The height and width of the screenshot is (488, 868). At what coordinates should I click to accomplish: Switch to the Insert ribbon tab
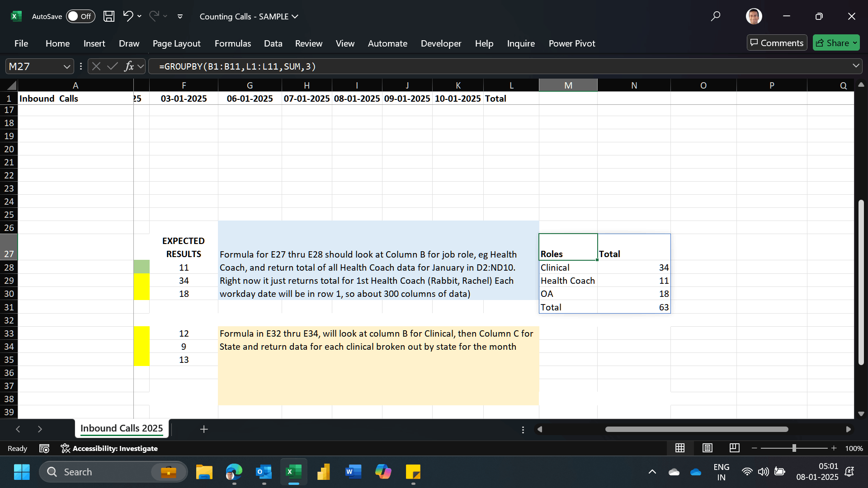94,43
